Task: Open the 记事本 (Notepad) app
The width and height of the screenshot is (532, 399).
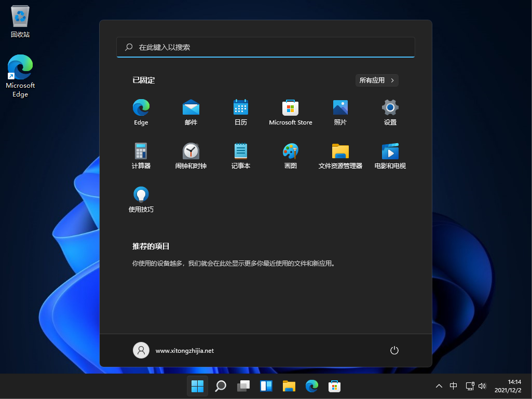Action: (x=240, y=152)
